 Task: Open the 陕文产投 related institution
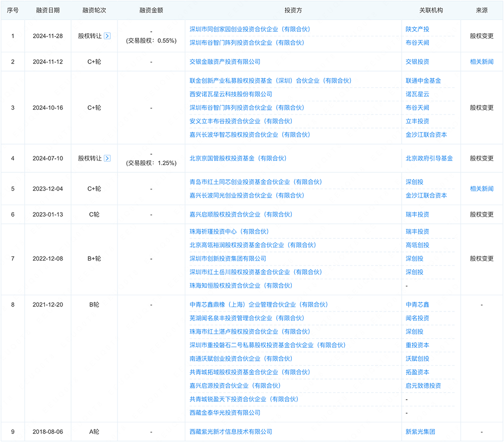(x=417, y=29)
